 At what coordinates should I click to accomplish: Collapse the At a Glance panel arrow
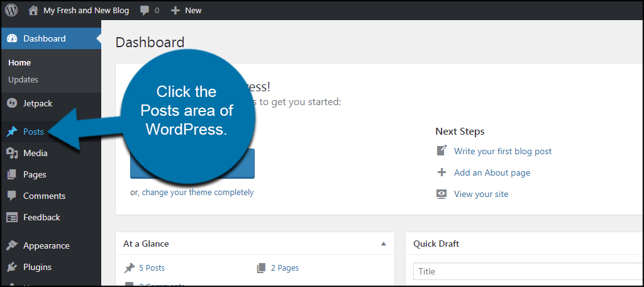pyautogui.click(x=384, y=244)
